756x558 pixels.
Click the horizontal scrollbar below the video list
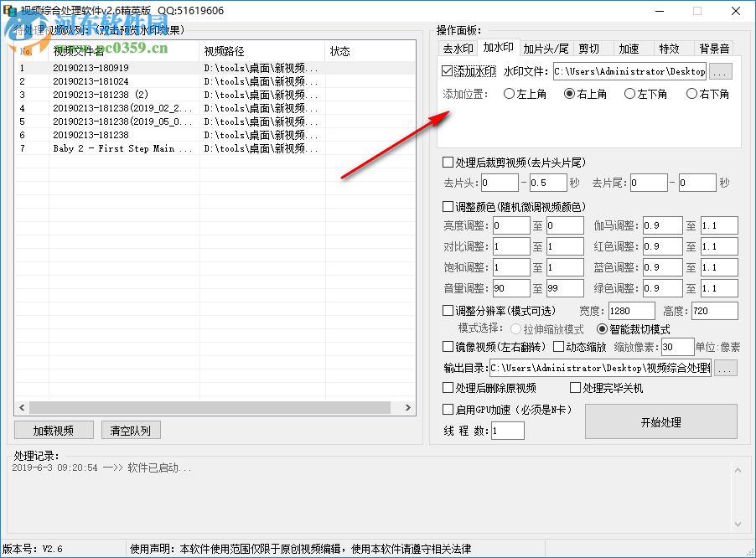[x=210, y=408]
